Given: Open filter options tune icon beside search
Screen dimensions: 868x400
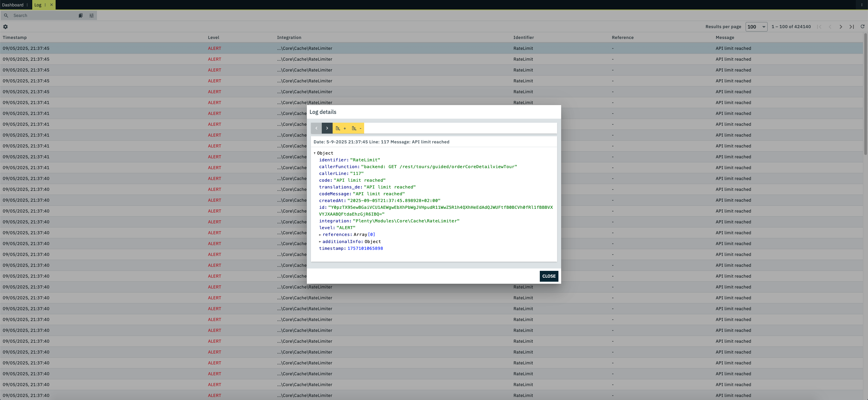Looking at the screenshot, I should (92, 16).
